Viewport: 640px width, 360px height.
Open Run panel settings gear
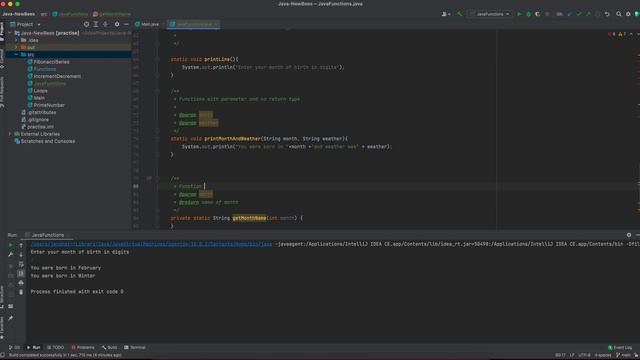click(629, 235)
